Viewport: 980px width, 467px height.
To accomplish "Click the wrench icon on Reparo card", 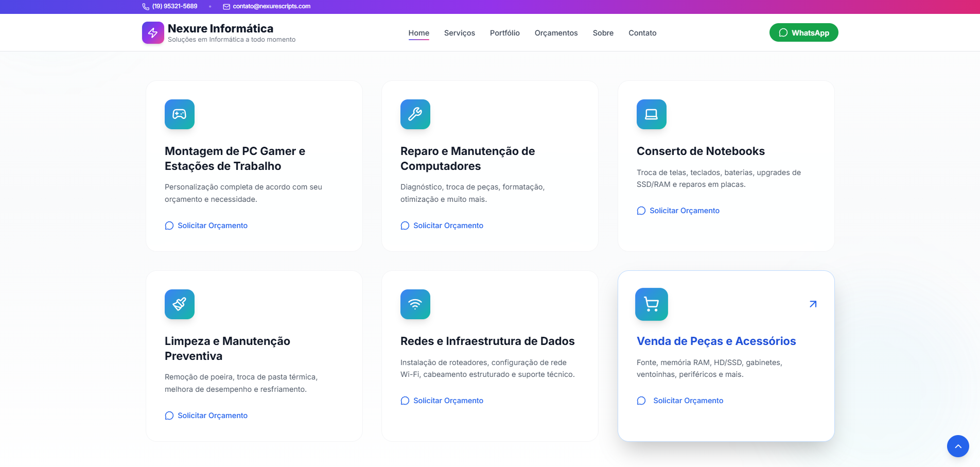I will point(415,114).
